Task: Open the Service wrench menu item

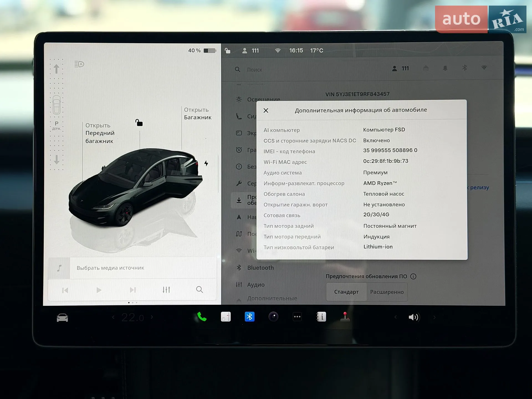Action: pyautogui.click(x=245, y=183)
